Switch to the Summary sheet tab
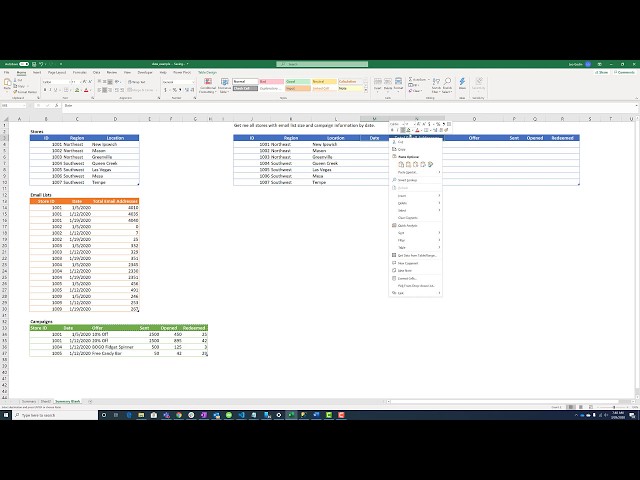This screenshot has width=640, height=480. click(x=29, y=402)
